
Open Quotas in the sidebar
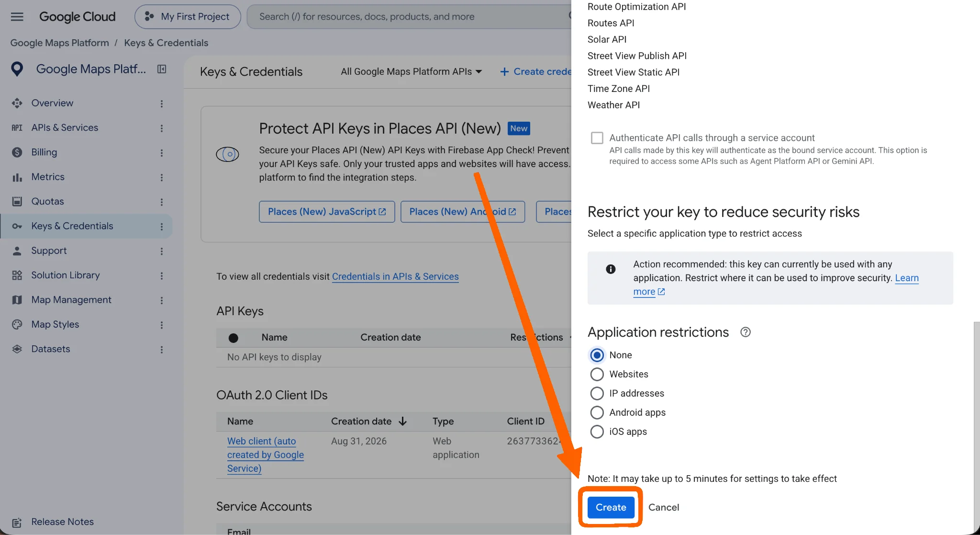47,201
